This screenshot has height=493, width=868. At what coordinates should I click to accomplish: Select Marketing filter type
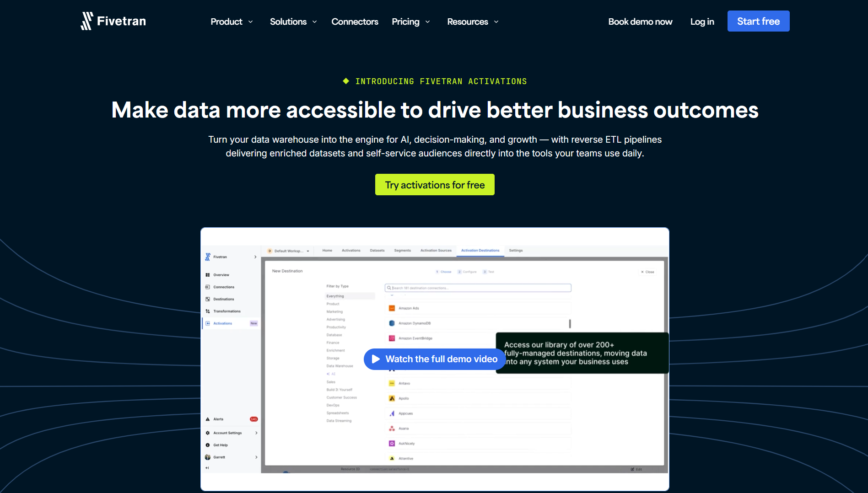tap(334, 312)
